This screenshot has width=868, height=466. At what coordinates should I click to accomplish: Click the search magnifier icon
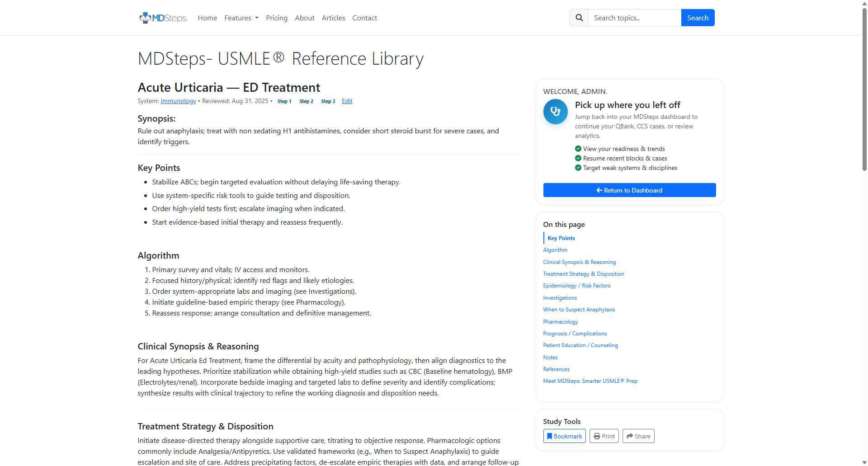click(579, 17)
